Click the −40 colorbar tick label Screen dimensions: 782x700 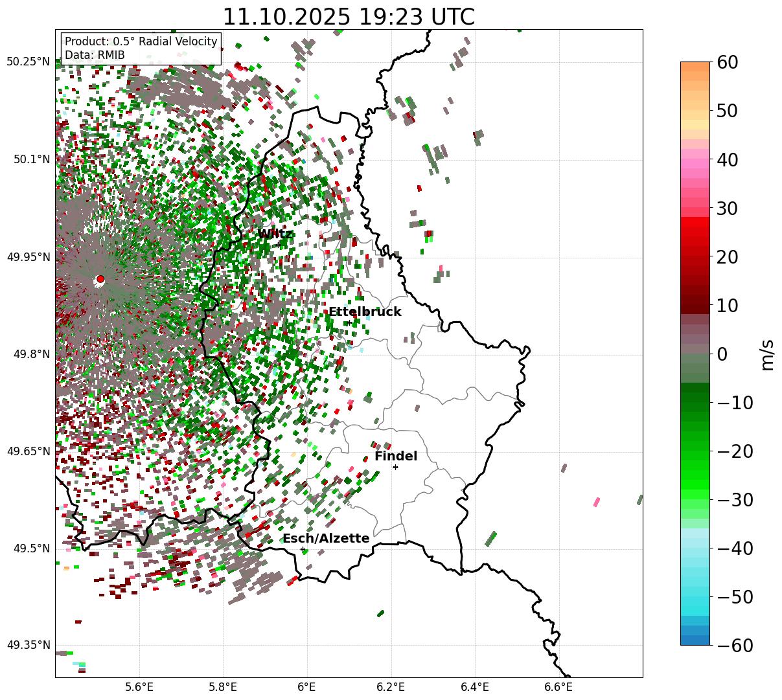[x=735, y=548]
